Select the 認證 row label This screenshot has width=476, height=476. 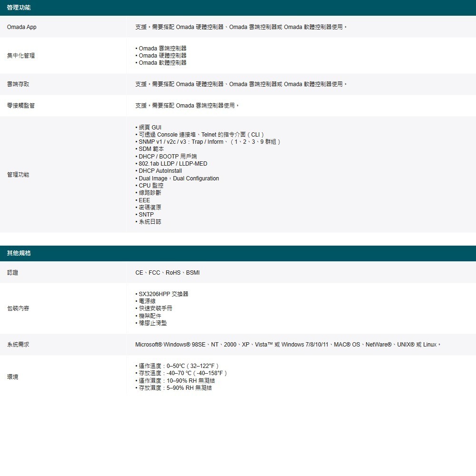(x=12, y=273)
